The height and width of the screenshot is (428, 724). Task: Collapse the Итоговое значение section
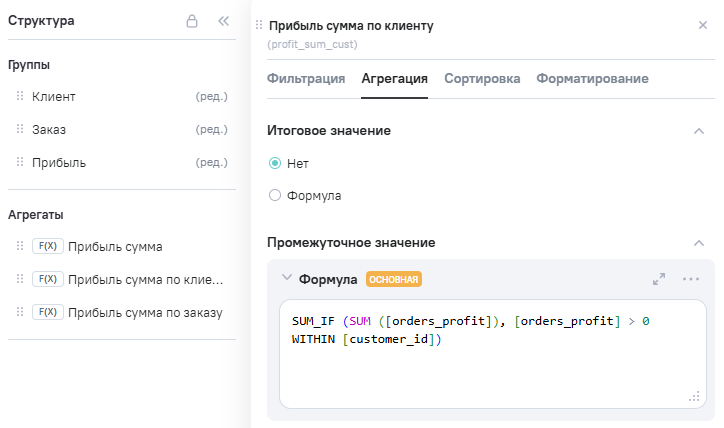(x=698, y=131)
